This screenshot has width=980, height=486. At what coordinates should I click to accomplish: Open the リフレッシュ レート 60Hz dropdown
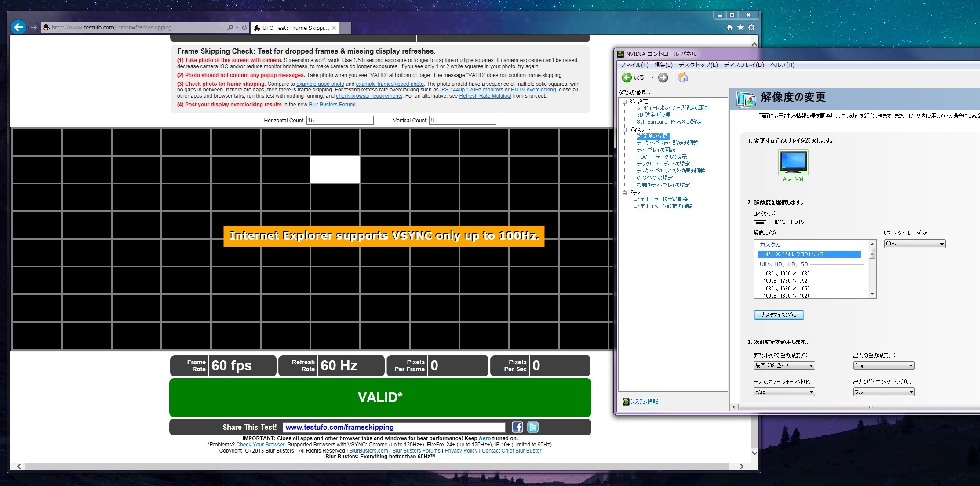click(914, 244)
